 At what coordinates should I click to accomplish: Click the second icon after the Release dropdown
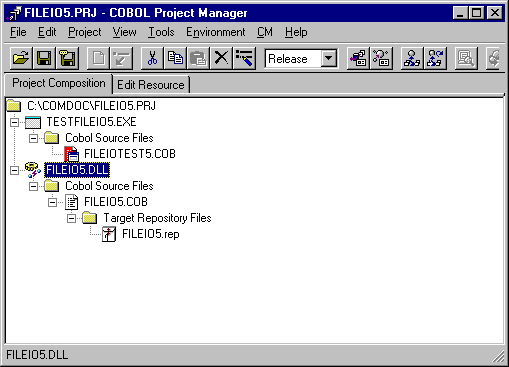381,58
